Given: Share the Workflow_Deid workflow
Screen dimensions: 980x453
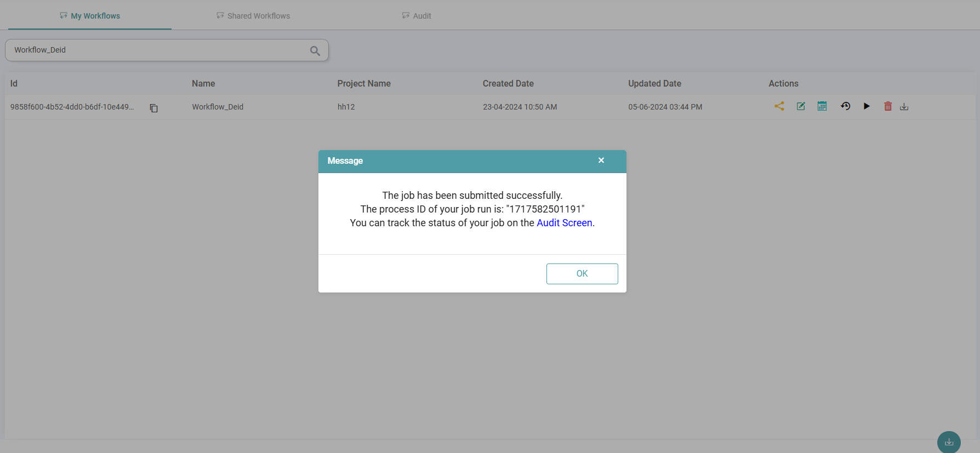Looking at the screenshot, I should [779, 106].
